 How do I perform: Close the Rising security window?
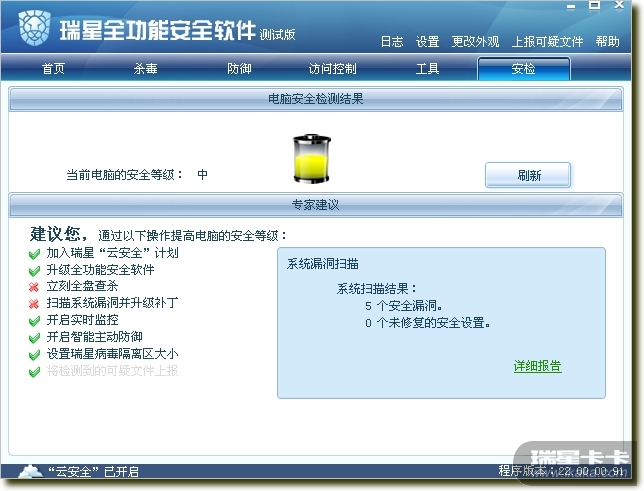(619, 5)
